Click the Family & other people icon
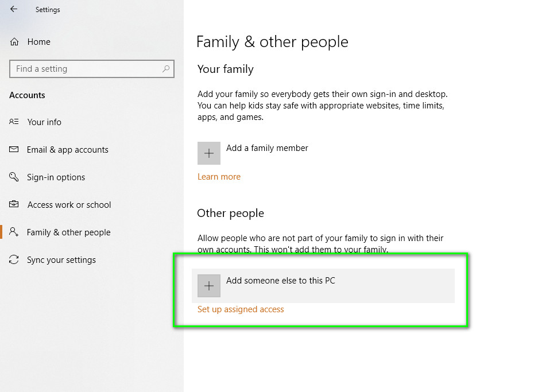Image resolution: width=534 pixels, height=392 pixels. pyautogui.click(x=14, y=232)
